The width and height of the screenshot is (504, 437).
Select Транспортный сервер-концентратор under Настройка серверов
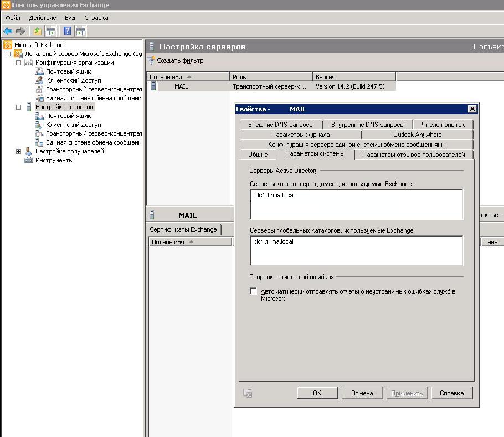[94, 133]
